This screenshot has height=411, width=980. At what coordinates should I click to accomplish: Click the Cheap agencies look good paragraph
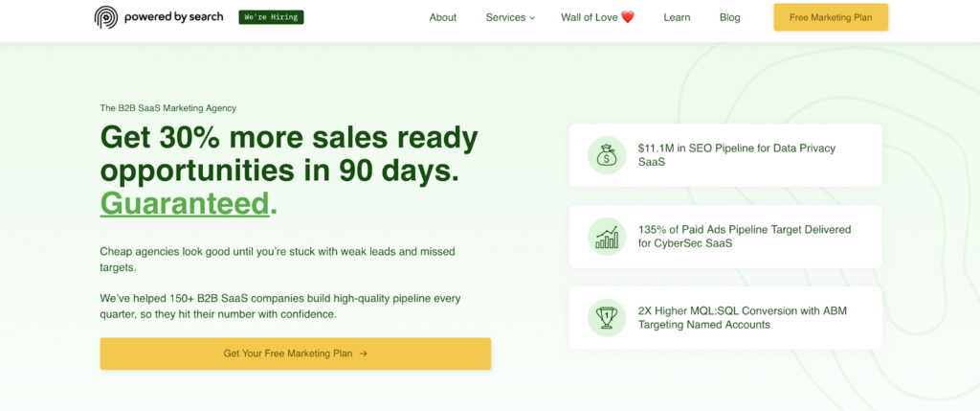click(278, 260)
